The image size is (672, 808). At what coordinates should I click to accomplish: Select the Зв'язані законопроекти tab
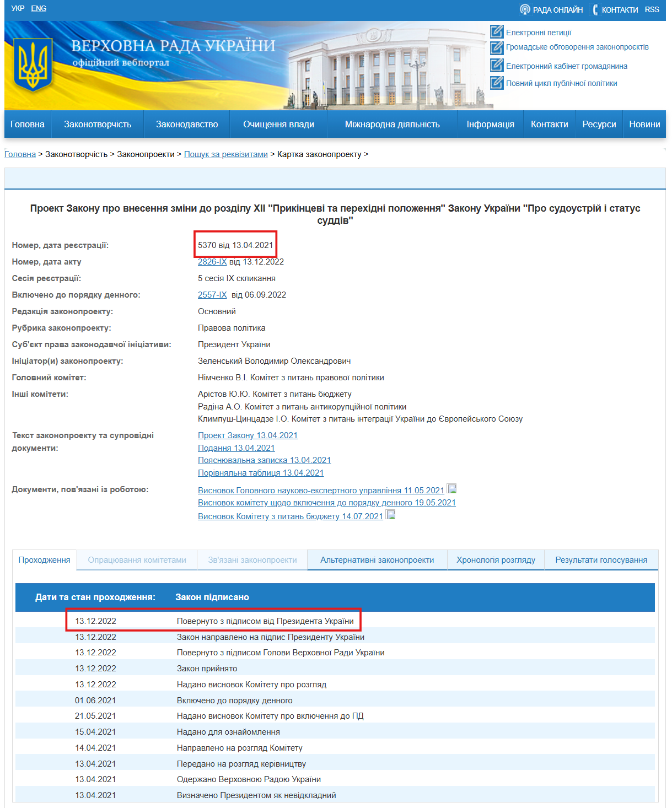click(252, 560)
